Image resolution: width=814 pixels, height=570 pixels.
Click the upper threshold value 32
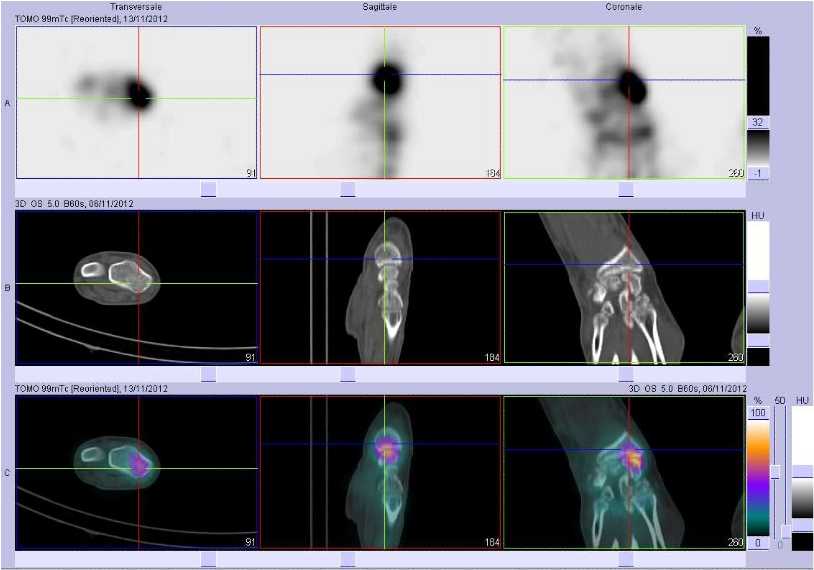coord(758,122)
